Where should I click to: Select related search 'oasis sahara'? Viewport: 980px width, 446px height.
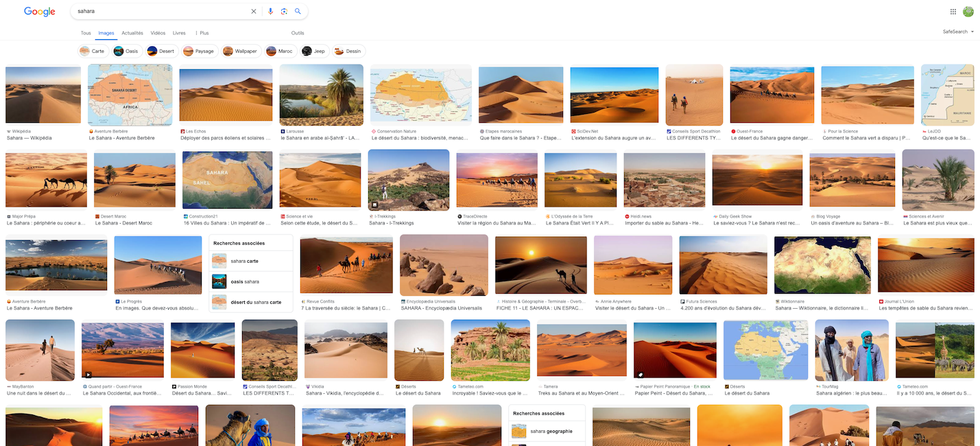pos(251,282)
